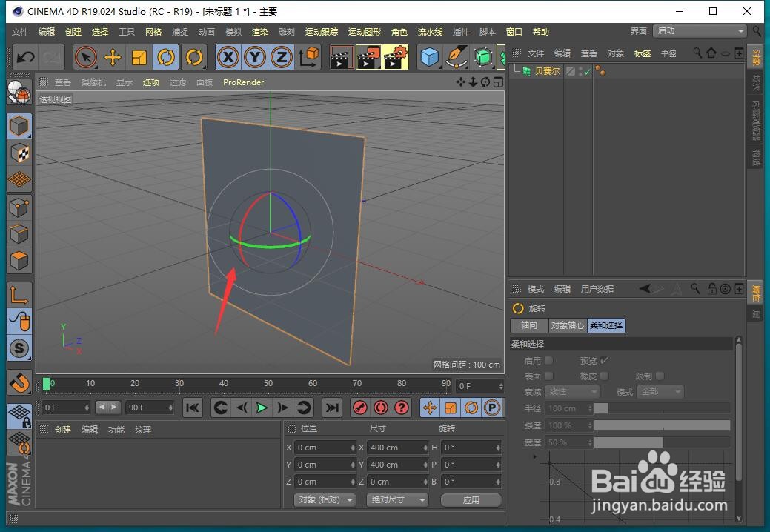Toggle 橡皮 checkbox
770x532 pixels.
tap(605, 376)
